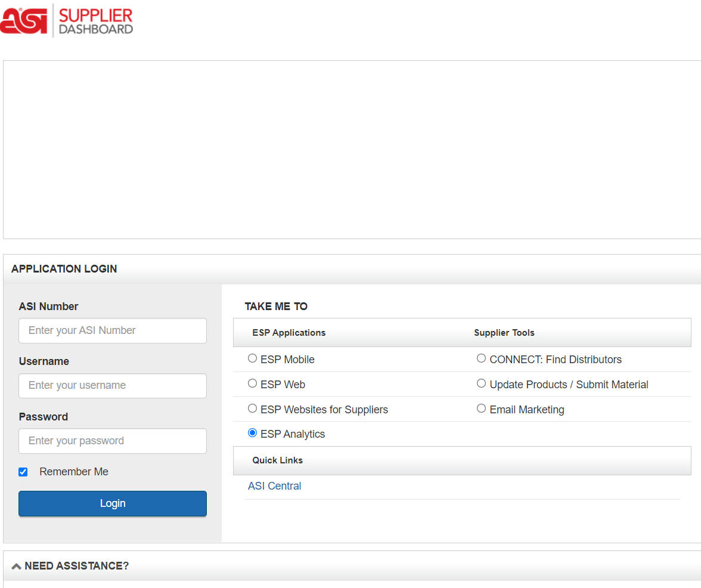Choose CONNECT: Find Distributors option
Image resolution: width=701 pixels, height=588 pixels.
coord(481,358)
